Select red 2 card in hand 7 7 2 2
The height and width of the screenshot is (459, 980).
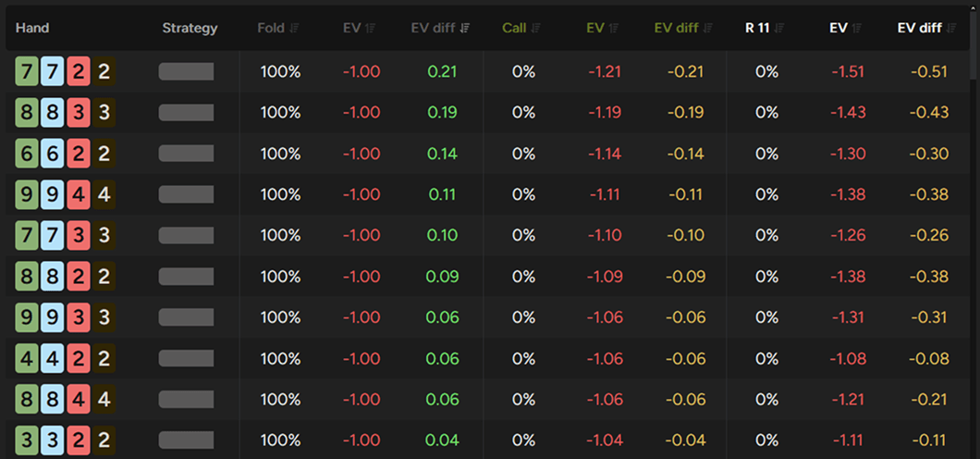pos(79,72)
